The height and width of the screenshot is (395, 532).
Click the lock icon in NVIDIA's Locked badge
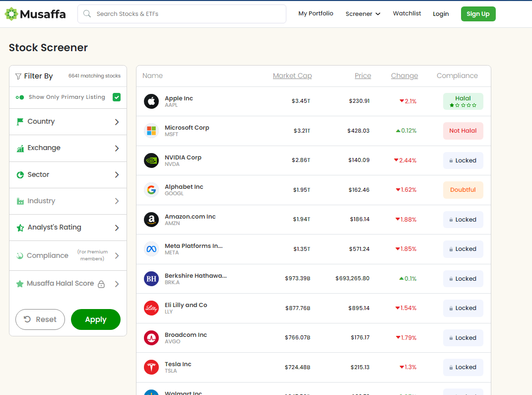tap(451, 160)
